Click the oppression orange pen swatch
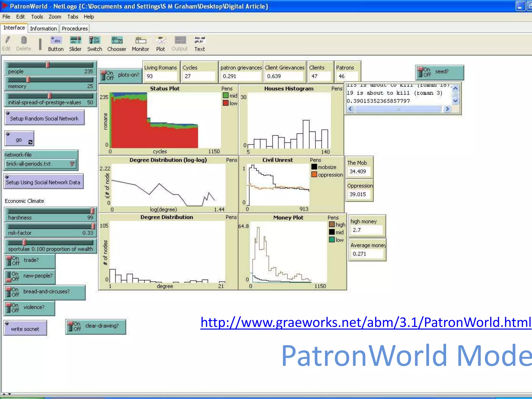Viewport: 532px width, 399px height. [x=314, y=175]
